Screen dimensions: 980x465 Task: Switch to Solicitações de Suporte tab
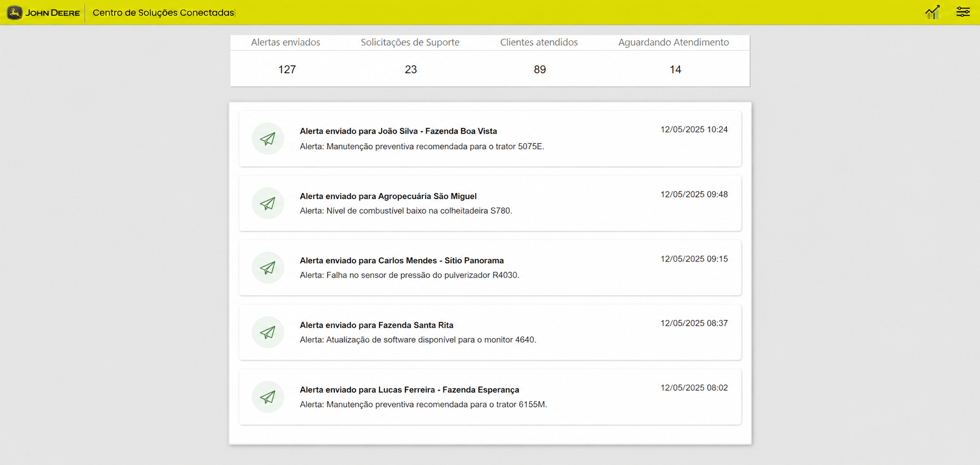(x=410, y=43)
